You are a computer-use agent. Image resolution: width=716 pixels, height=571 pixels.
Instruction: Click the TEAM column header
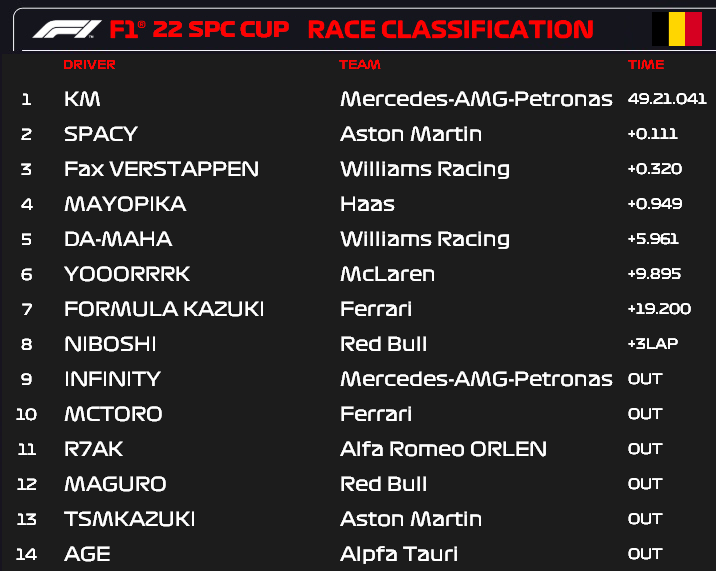(360, 65)
